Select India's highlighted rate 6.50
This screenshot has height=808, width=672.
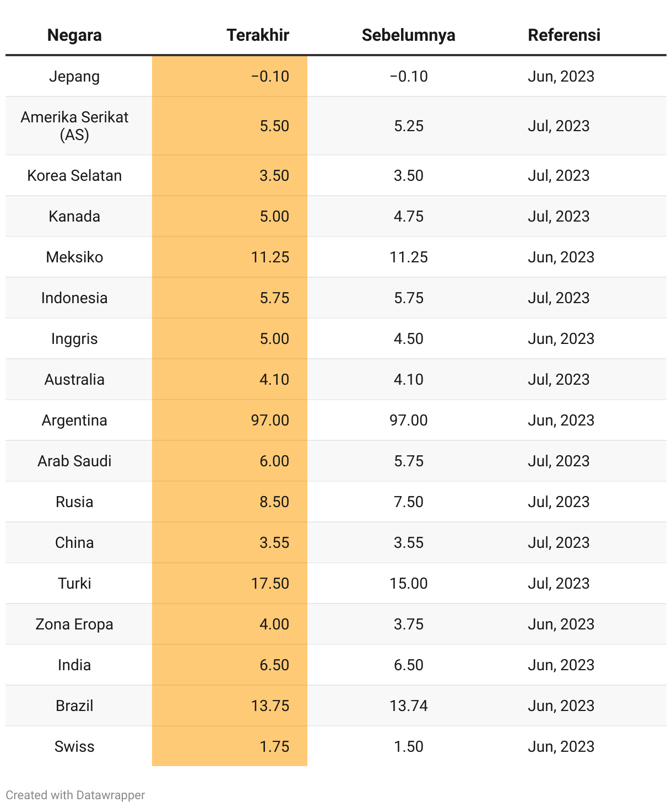tap(274, 665)
